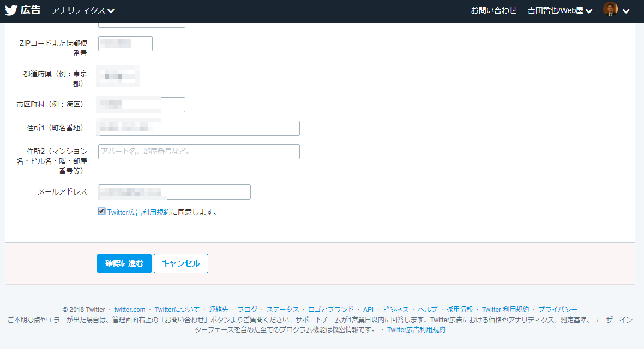Open the ヘルプ footer link
Viewport: 644px width, 349px height.
pos(428,309)
